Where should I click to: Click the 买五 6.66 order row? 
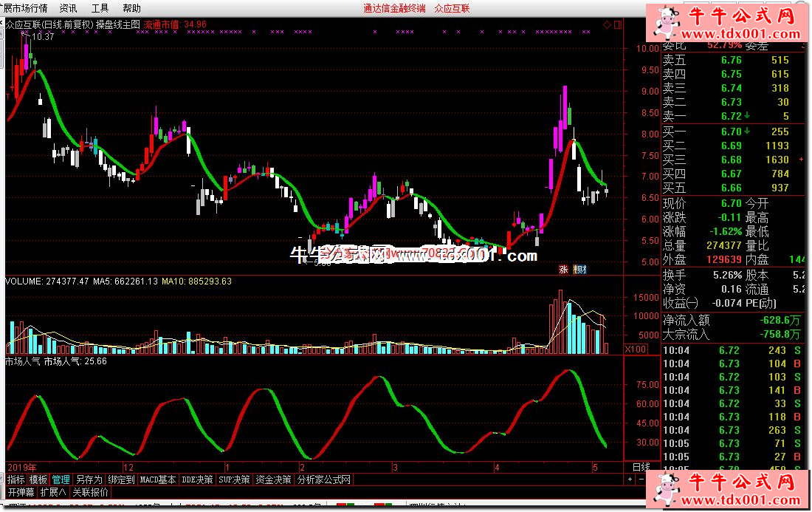[726, 188]
